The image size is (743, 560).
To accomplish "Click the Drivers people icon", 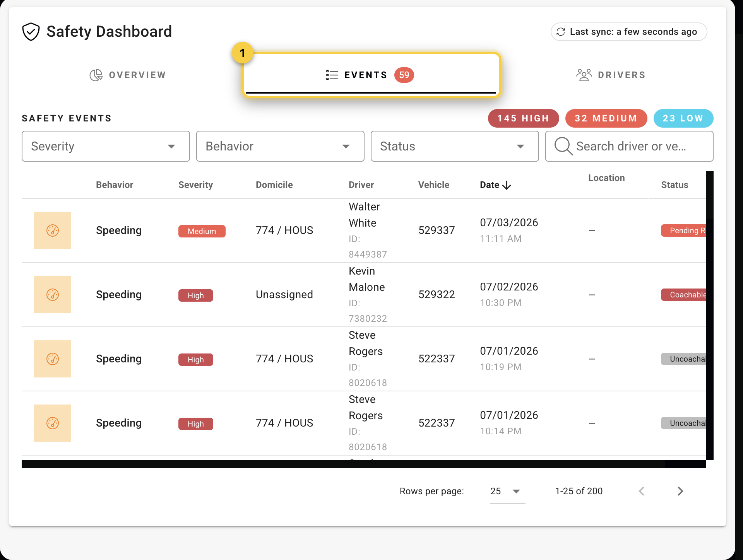I will tap(584, 75).
